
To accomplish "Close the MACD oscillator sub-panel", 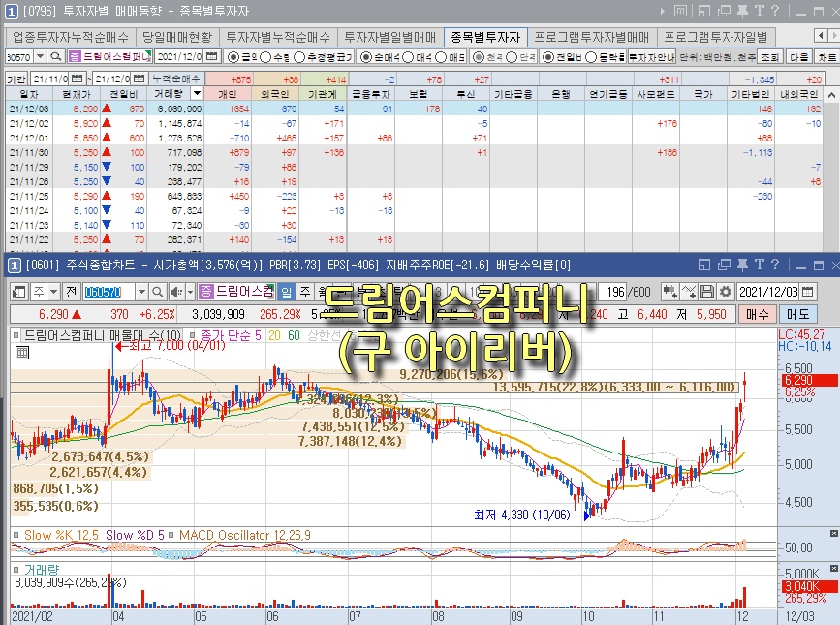I will [x=833, y=533].
